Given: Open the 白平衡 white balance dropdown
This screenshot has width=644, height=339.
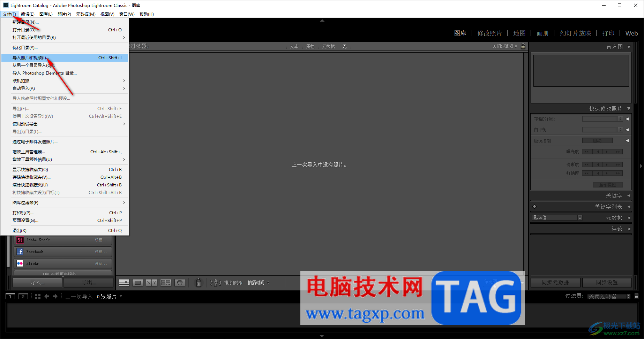Looking at the screenshot, I should coord(602,130).
